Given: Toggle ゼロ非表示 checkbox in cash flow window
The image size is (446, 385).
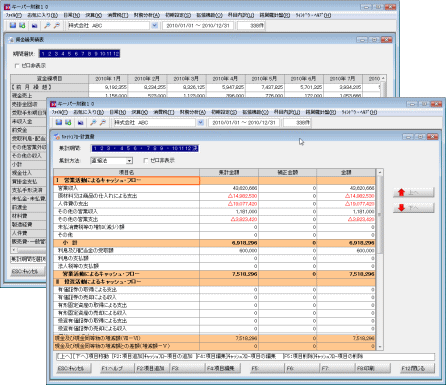Looking at the screenshot, I should 146,161.
